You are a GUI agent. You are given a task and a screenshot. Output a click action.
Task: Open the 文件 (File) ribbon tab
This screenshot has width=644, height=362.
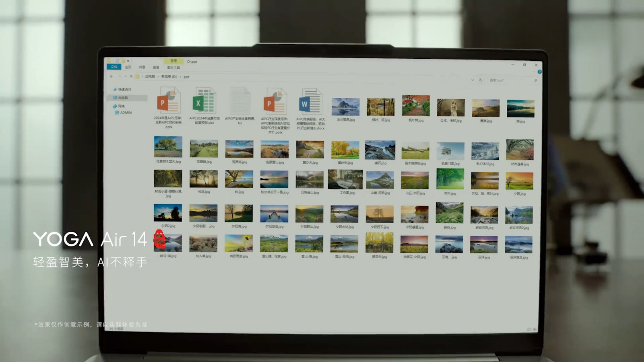114,67
